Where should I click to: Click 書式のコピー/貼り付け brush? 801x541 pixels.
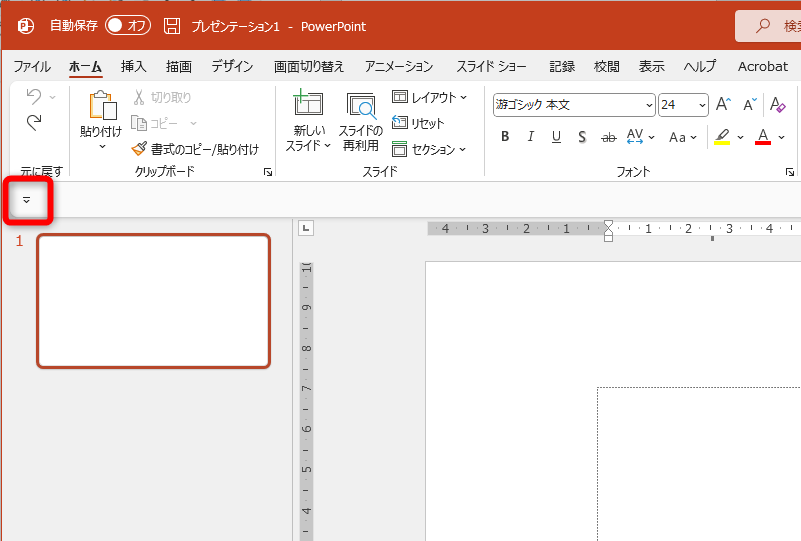[x=139, y=149]
